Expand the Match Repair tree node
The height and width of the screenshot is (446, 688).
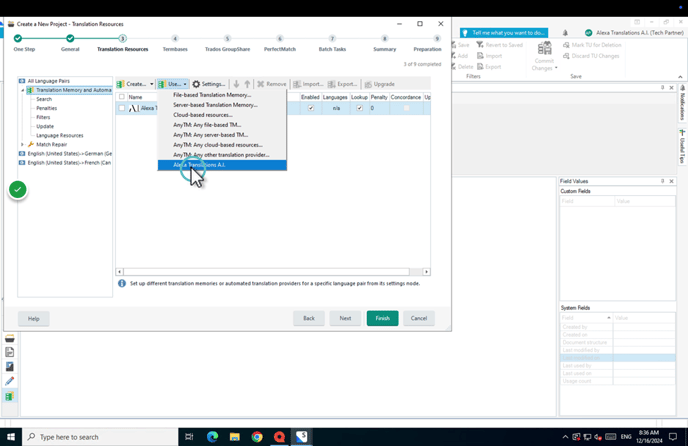pos(22,144)
